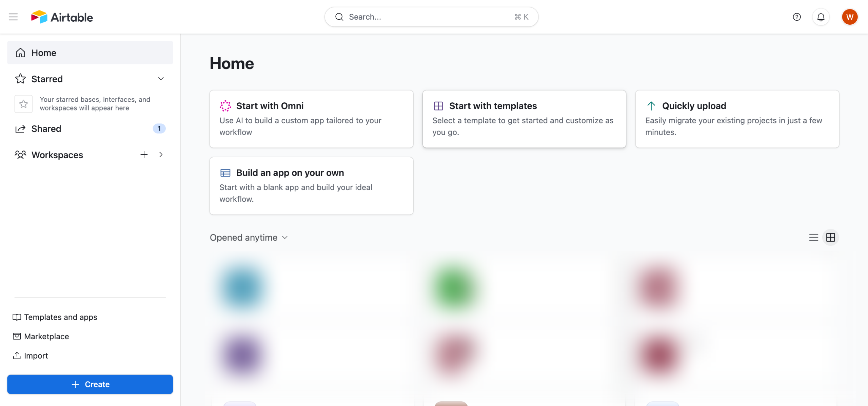Open the help question mark icon
868x406 pixels.
click(x=796, y=17)
